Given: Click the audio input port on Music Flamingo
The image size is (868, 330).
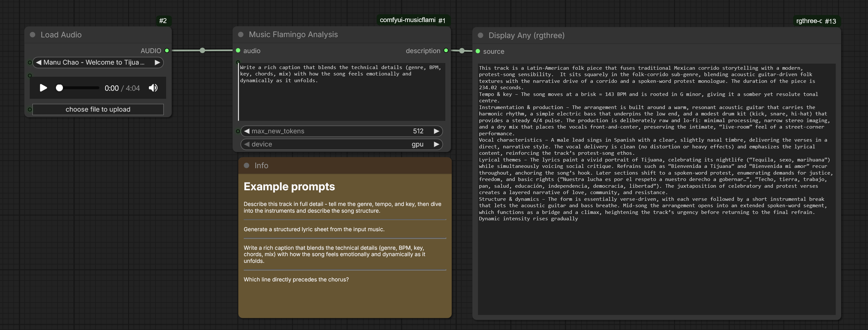Looking at the screenshot, I should 238,51.
